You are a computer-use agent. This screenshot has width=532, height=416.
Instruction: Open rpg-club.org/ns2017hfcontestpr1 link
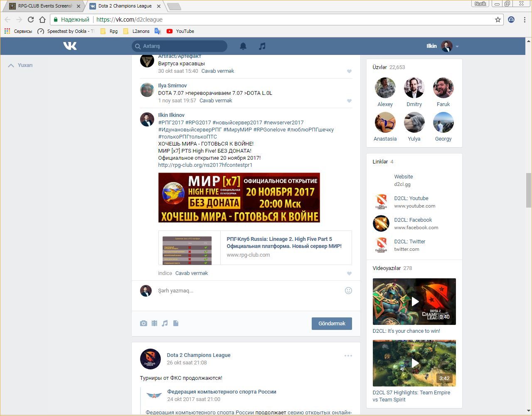coord(205,165)
